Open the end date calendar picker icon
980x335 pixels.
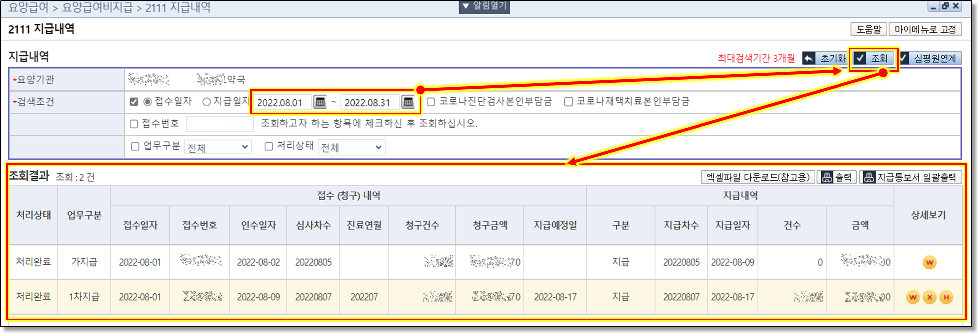click(408, 102)
